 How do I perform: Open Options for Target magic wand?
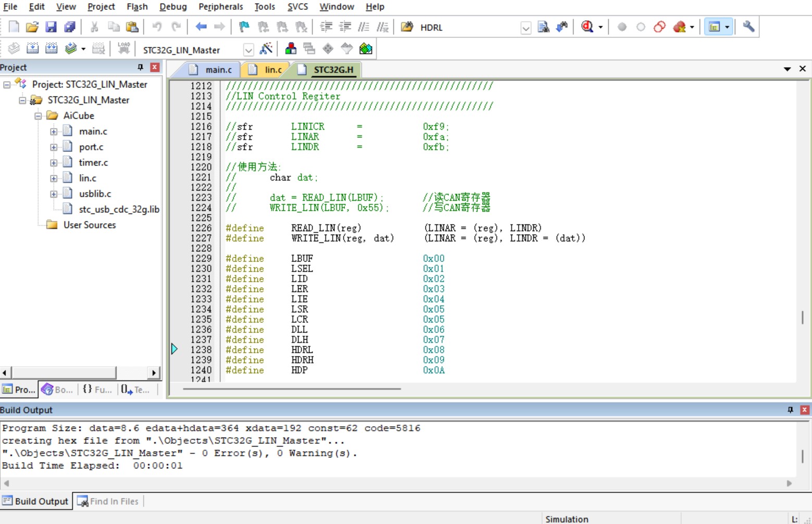click(x=266, y=49)
